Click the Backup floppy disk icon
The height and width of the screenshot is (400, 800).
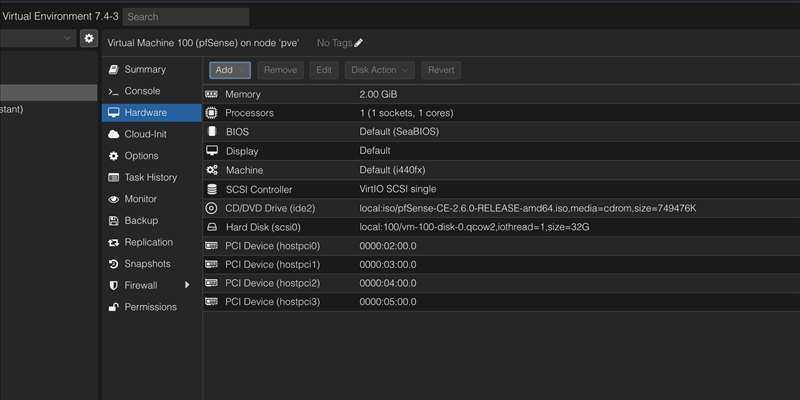113,221
